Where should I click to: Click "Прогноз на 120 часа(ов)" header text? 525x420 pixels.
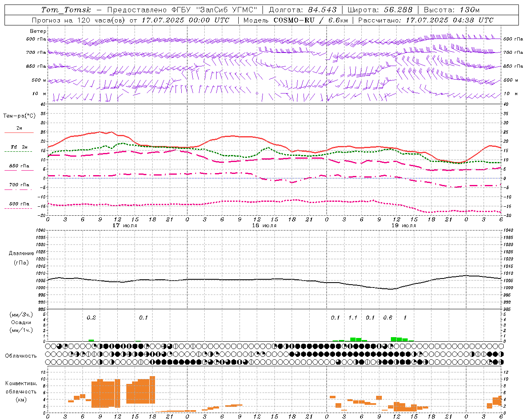pyautogui.click(x=79, y=20)
